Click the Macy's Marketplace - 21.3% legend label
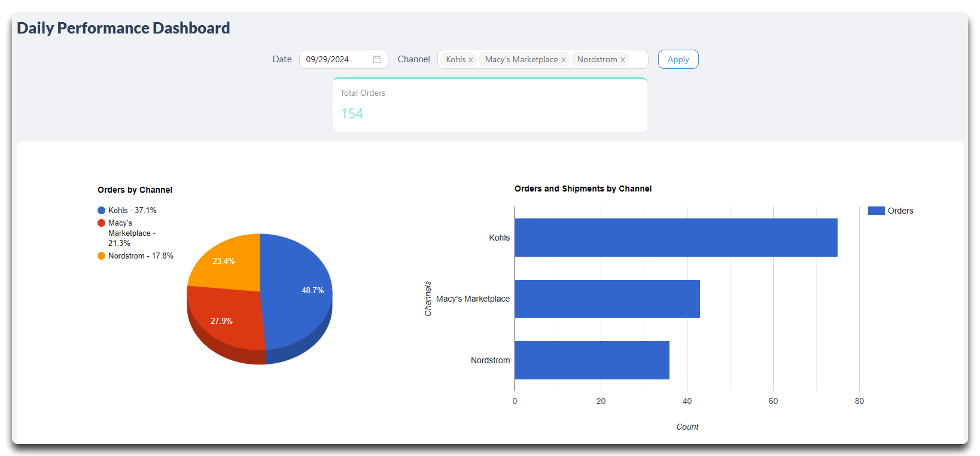 [132, 233]
